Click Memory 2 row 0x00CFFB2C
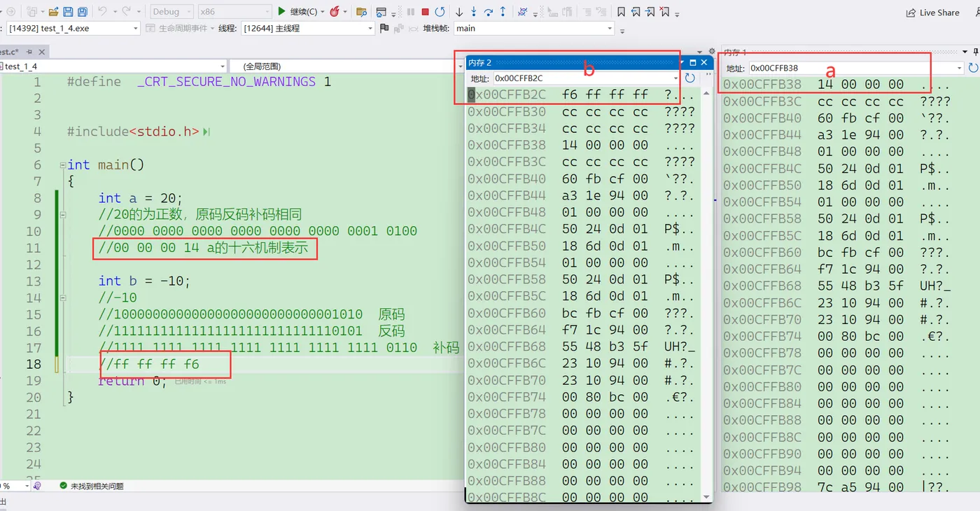The height and width of the screenshot is (511, 980). click(582, 94)
